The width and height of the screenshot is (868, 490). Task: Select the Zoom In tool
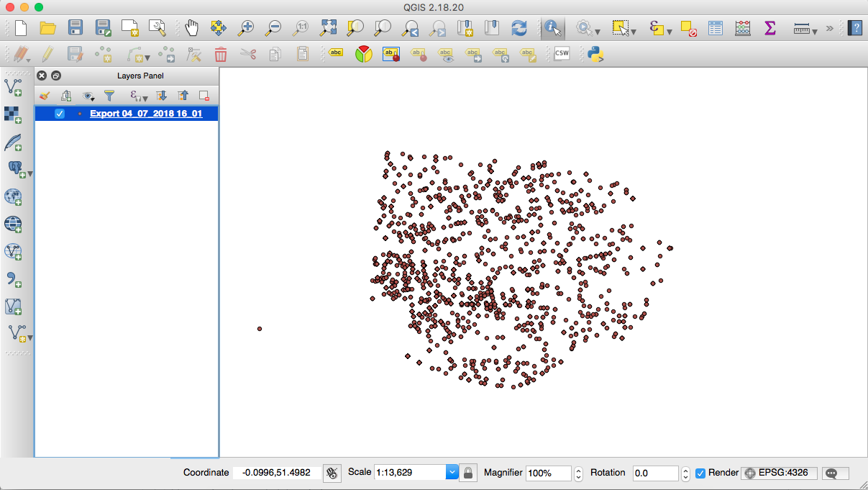pos(246,28)
